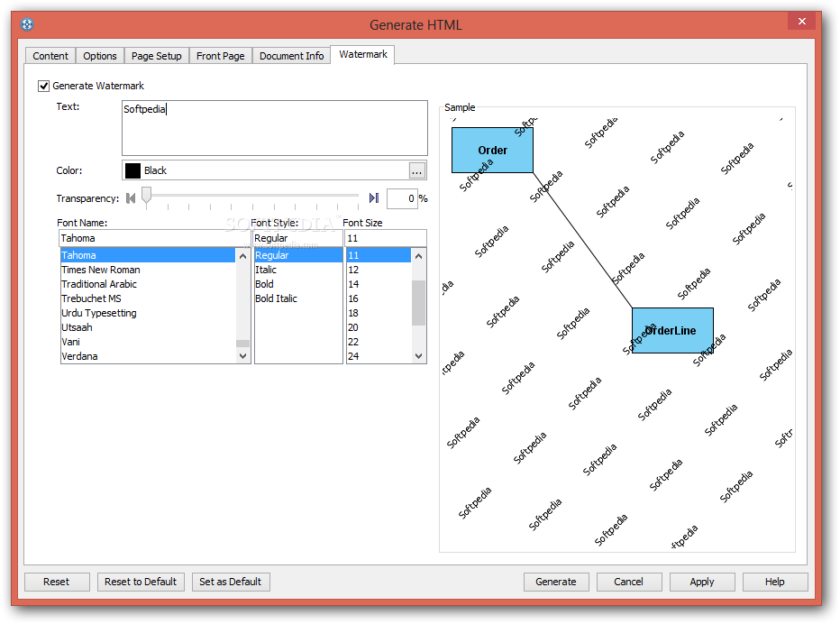Click the font name list up arrow

point(242,256)
